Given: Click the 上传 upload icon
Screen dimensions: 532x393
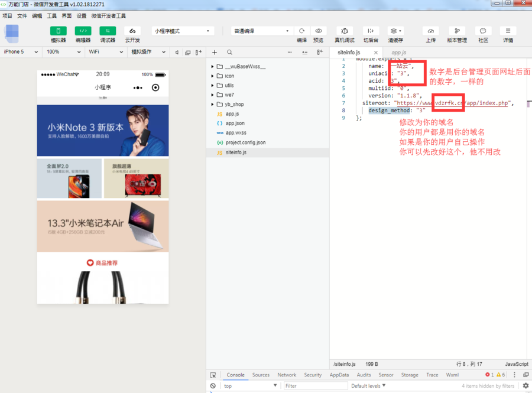Looking at the screenshot, I should [430, 31].
